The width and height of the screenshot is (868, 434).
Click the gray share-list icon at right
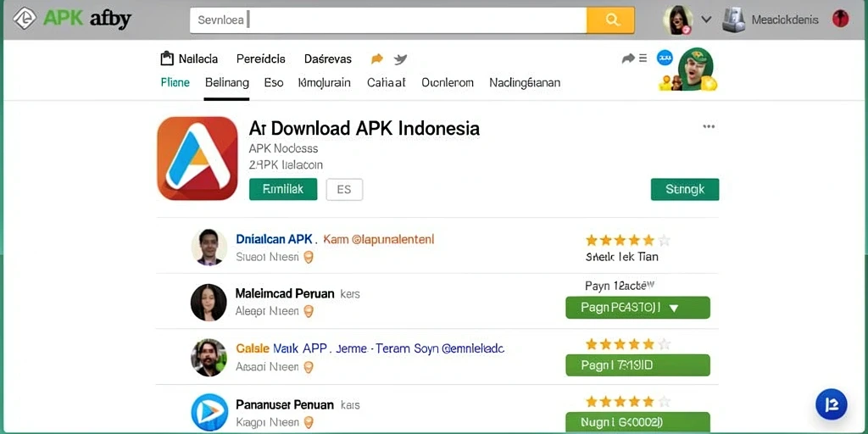(634, 58)
